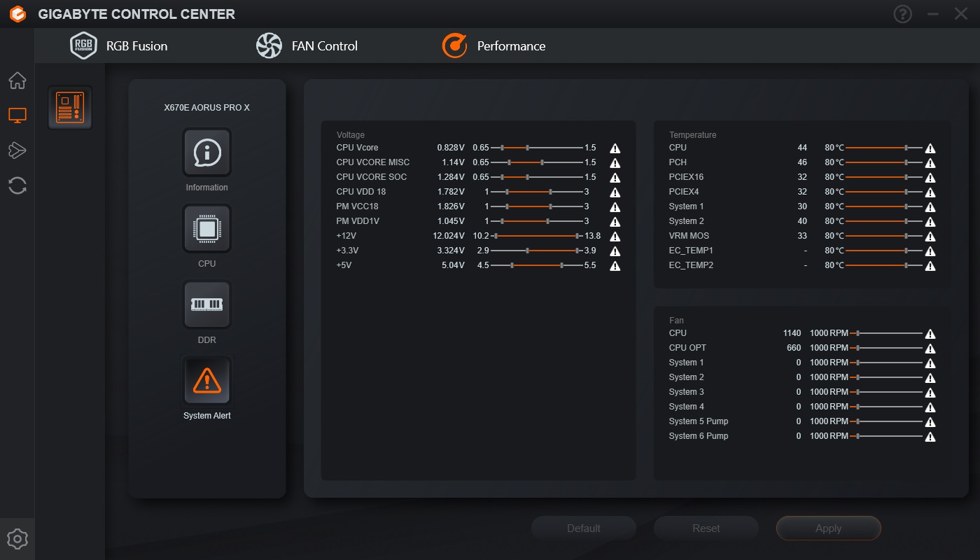This screenshot has width=980, height=560.
Task: Click the EC_TEMP1 alert warning icon
Action: pos(930,251)
